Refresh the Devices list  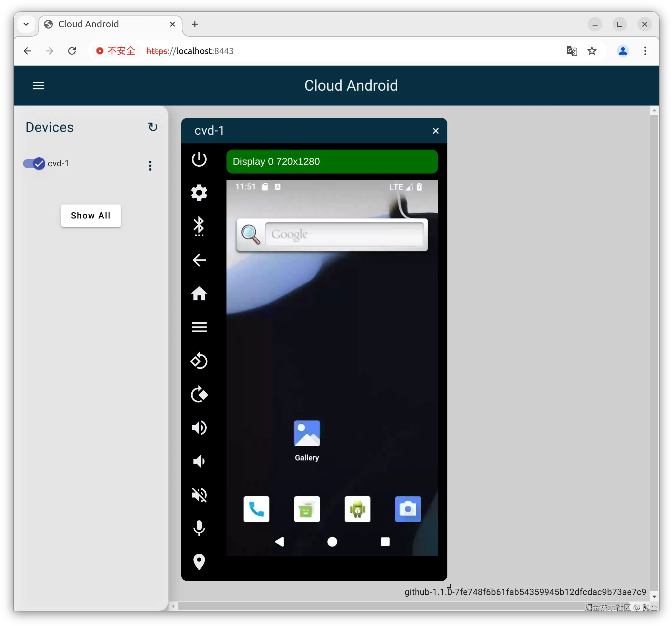153,127
